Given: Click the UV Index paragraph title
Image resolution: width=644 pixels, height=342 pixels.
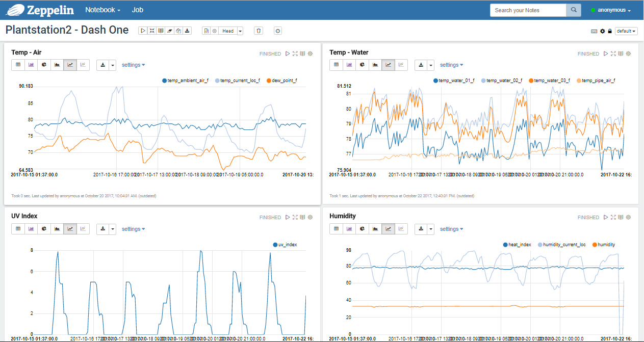Looking at the screenshot, I should (x=24, y=216).
